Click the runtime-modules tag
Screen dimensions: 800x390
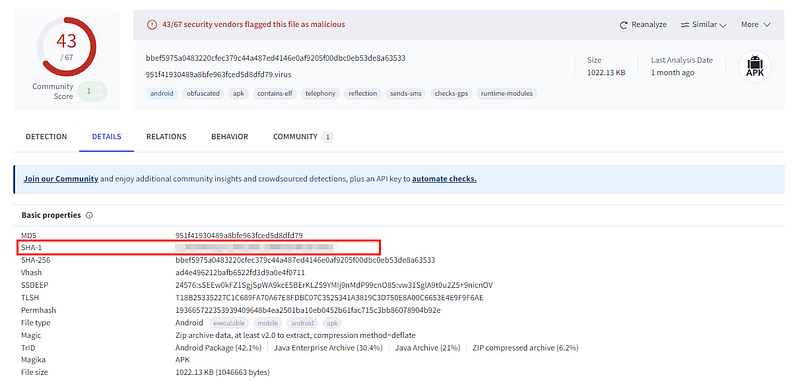507,93
